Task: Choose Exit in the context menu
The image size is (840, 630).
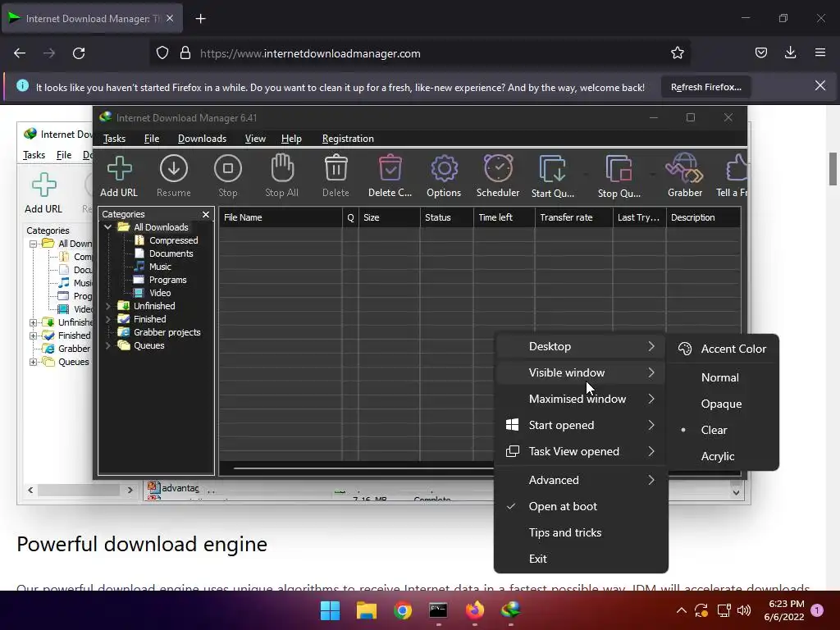Action: pyautogui.click(x=581, y=559)
